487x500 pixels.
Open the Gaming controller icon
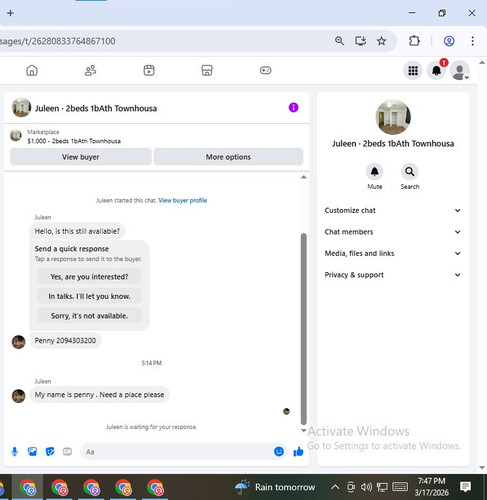point(266,70)
